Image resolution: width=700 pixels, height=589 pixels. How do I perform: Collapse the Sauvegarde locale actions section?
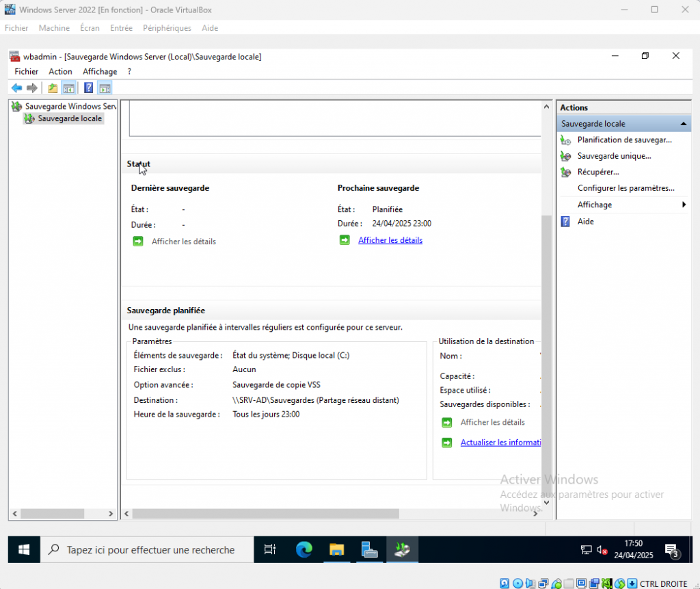click(682, 124)
